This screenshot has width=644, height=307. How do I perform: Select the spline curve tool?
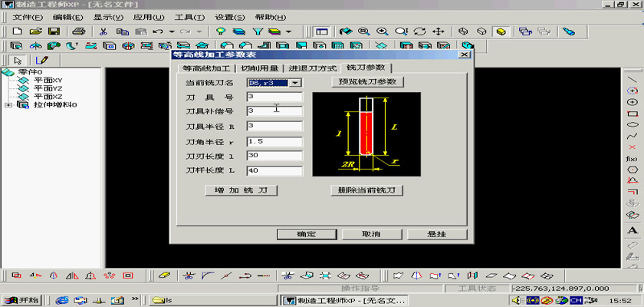632,136
